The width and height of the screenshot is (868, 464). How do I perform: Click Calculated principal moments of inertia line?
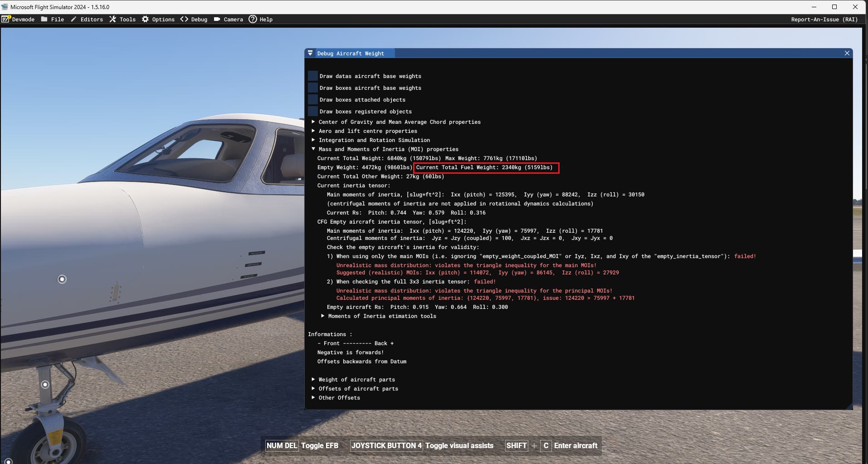click(485, 298)
